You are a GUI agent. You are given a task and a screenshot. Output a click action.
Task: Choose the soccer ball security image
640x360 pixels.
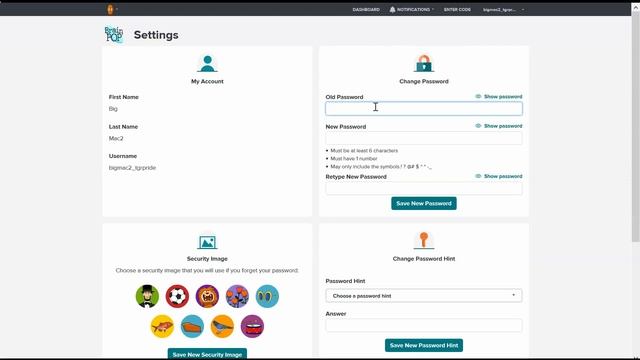click(x=177, y=296)
